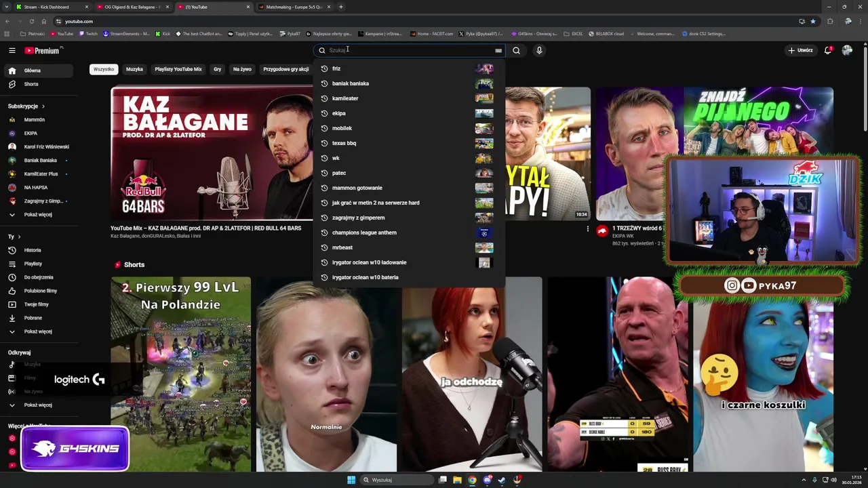Open the Windows Start menu
The height and width of the screenshot is (488, 868).
pos(351,480)
